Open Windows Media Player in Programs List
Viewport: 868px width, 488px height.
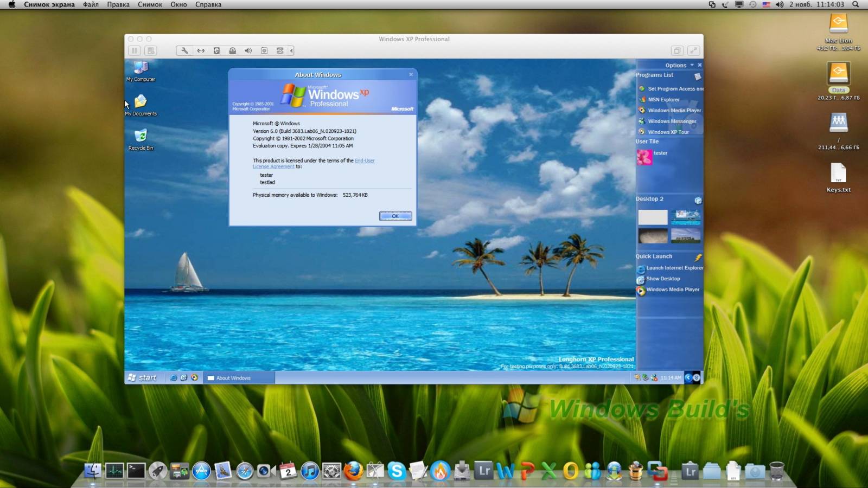click(669, 110)
